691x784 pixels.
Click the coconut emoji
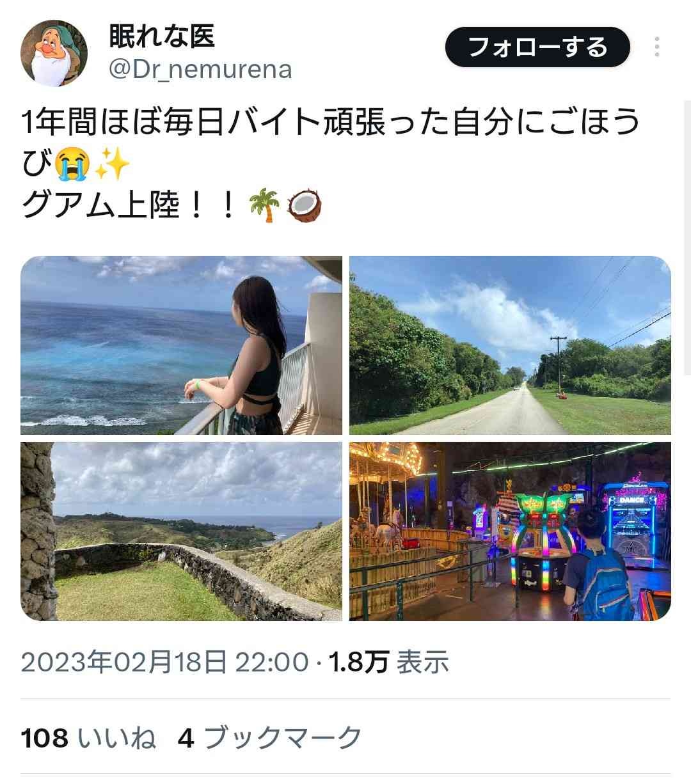tap(305, 207)
